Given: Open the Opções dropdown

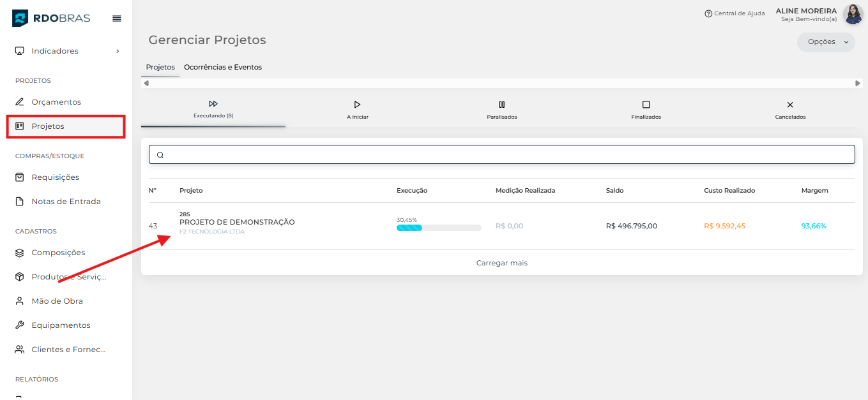Looking at the screenshot, I should [x=825, y=42].
